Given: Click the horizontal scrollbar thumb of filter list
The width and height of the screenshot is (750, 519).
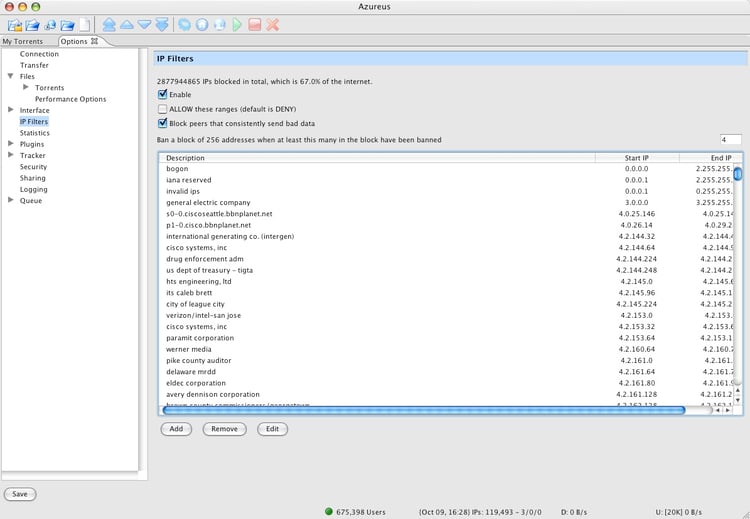Looking at the screenshot, I should (424, 410).
